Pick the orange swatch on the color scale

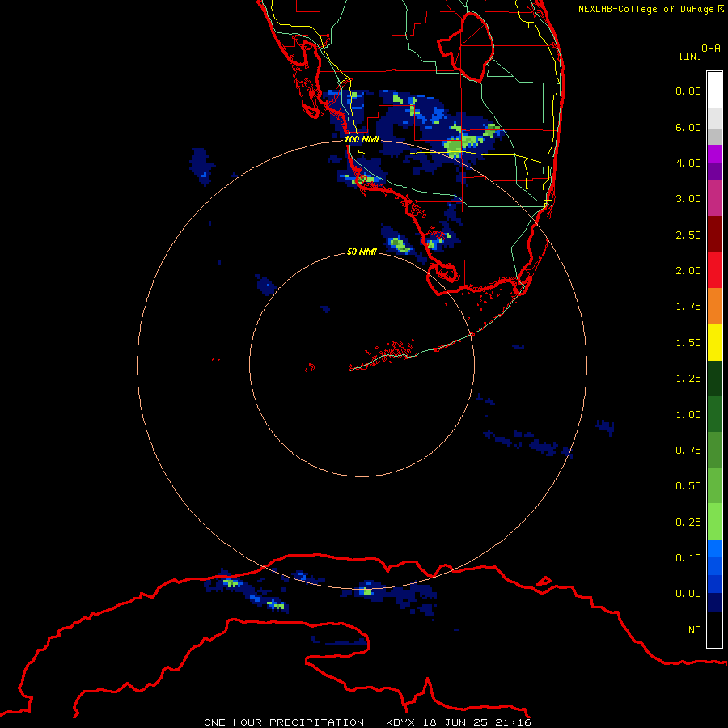tap(714, 307)
